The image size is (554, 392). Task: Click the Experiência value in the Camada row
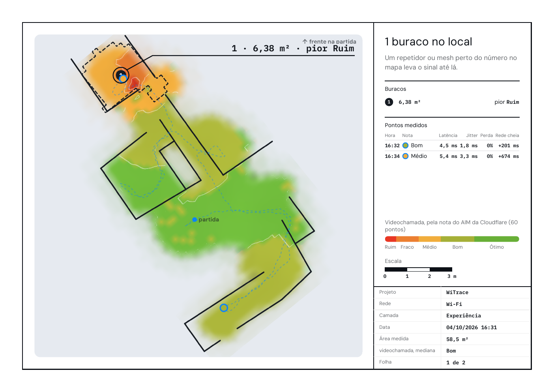click(x=464, y=316)
